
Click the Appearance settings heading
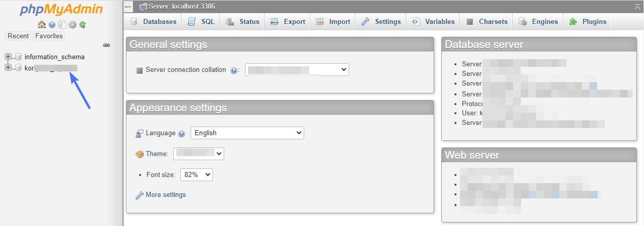pyautogui.click(x=178, y=108)
